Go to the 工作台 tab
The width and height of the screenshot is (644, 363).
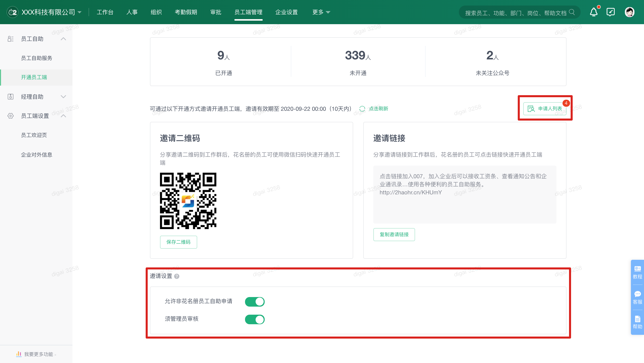coord(105,12)
